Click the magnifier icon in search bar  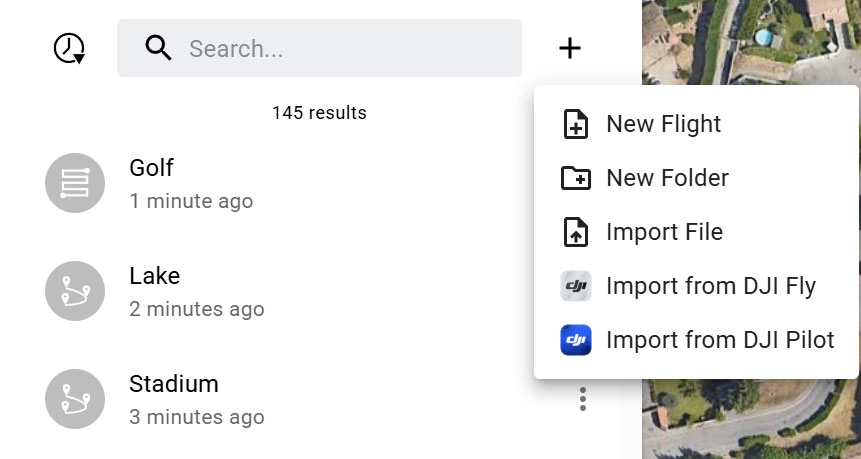pos(158,48)
